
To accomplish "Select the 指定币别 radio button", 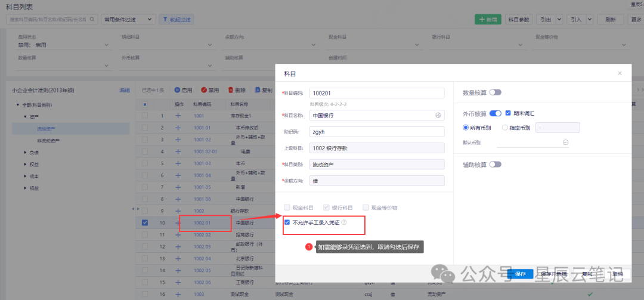I will pyautogui.click(x=505, y=128).
